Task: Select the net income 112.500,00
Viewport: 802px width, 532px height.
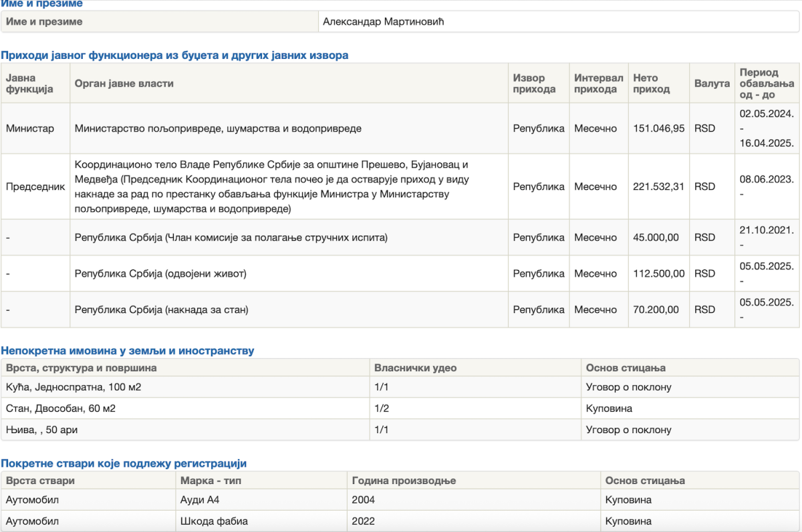Action: [659, 273]
